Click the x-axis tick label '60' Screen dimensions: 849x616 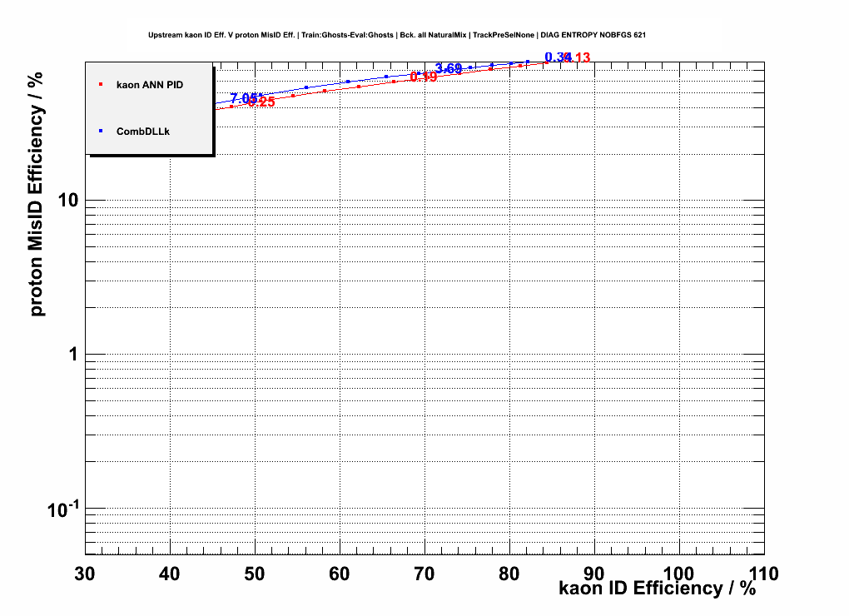pos(340,574)
